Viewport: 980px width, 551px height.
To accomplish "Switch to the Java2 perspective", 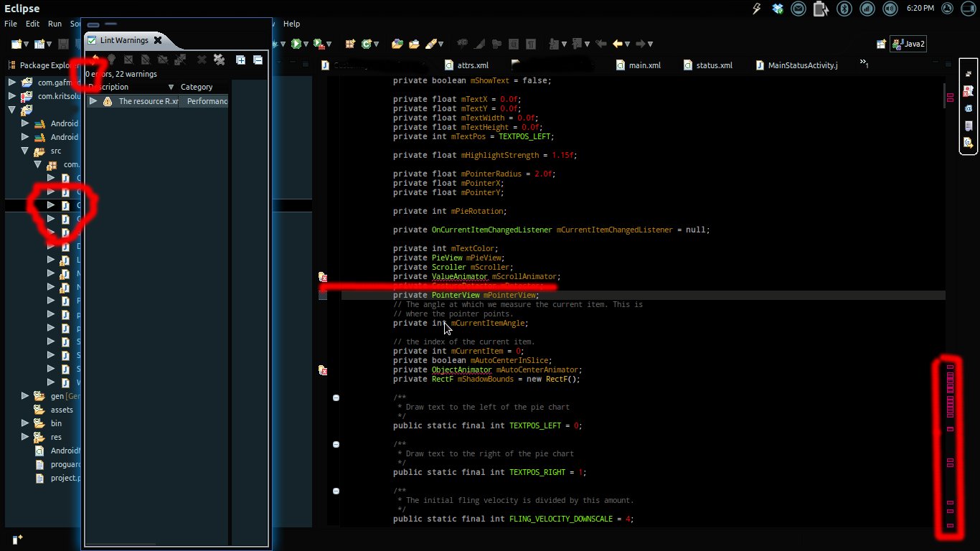I will 907,44.
